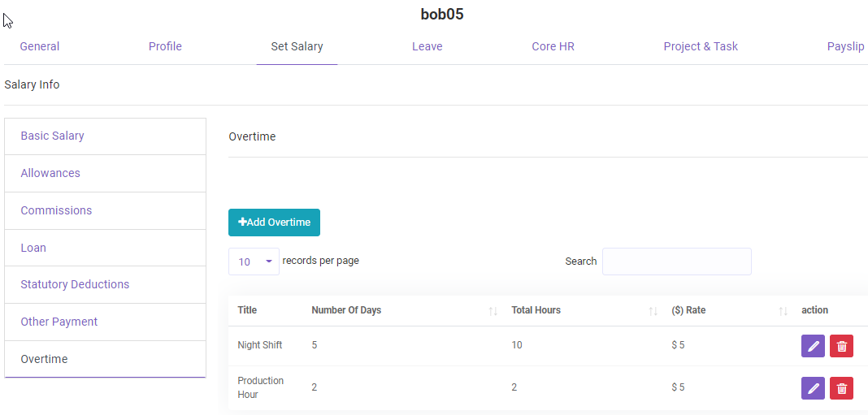Open the Profile tab
This screenshot has height=415, width=868.
click(x=165, y=46)
